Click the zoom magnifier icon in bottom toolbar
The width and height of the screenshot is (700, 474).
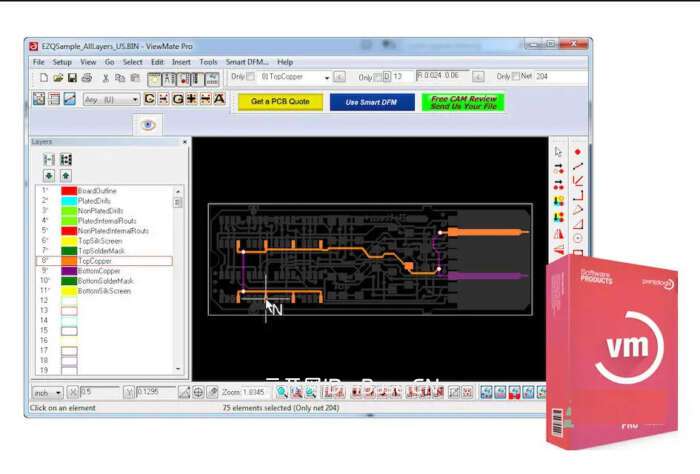282,392
